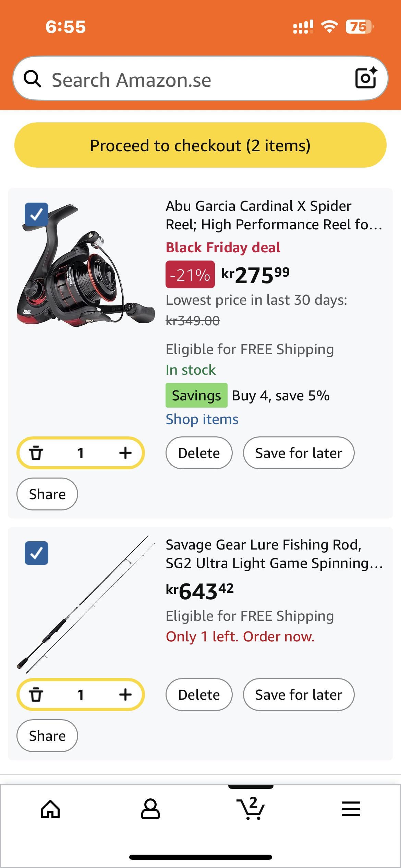Open the Savage Gear rod product image
The image size is (401, 868).
click(86, 603)
